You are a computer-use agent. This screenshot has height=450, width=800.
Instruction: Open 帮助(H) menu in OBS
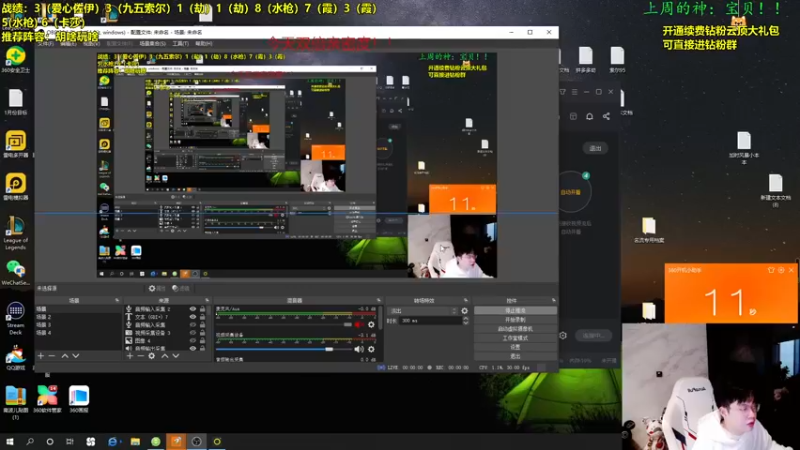pos(204,44)
